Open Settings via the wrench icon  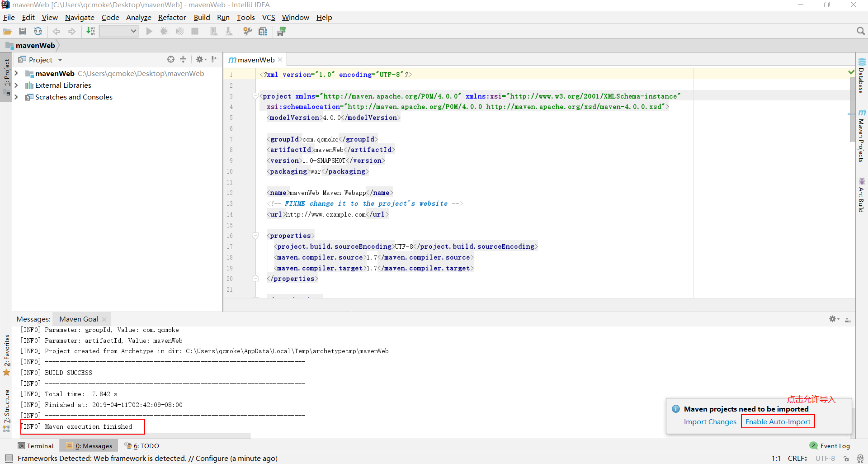248,31
